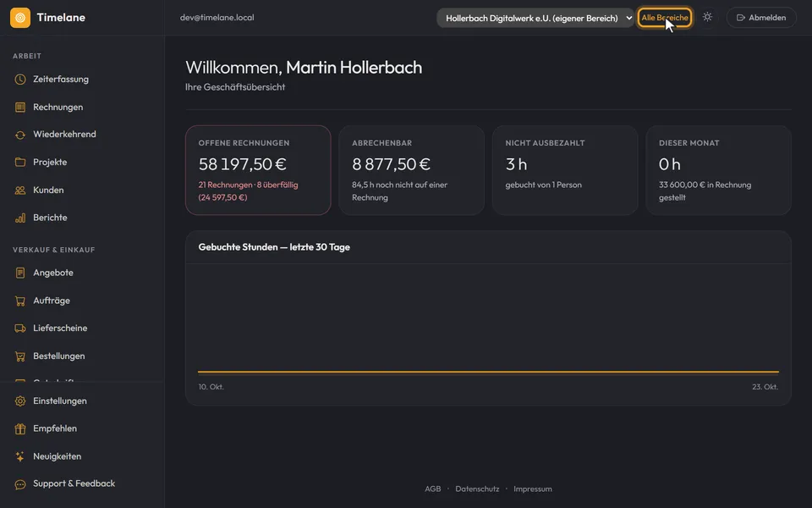The width and height of the screenshot is (812, 508).
Task: Click the Berichte bar chart icon
Action: 20,218
